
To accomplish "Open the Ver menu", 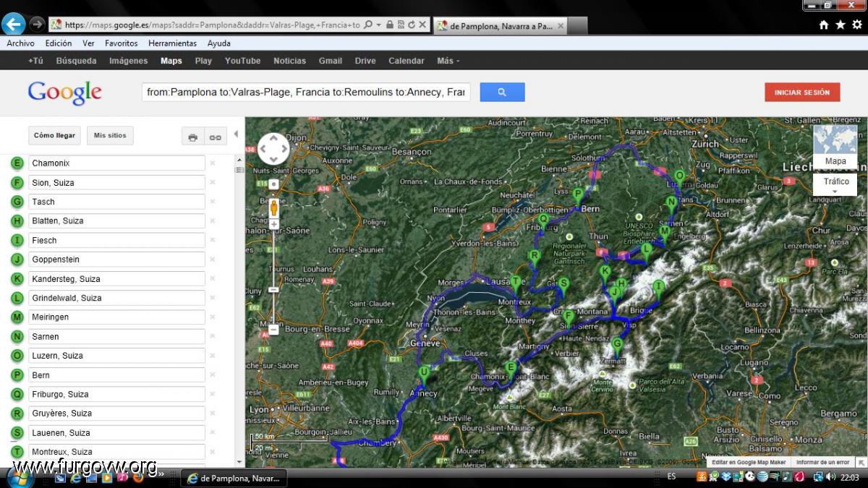I will point(88,43).
